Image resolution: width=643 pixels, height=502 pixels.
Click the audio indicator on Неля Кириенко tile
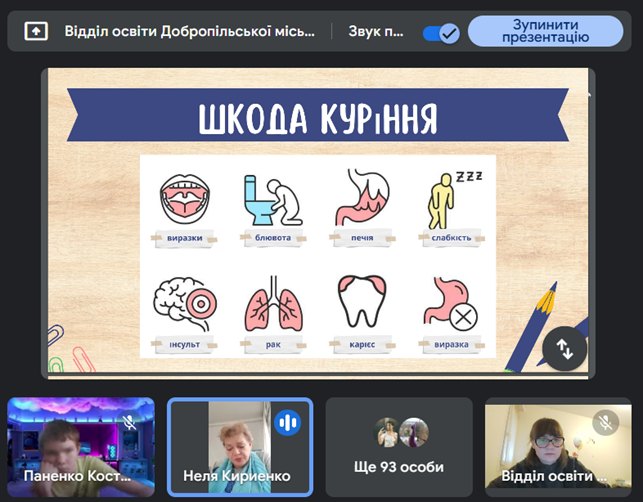point(288,422)
